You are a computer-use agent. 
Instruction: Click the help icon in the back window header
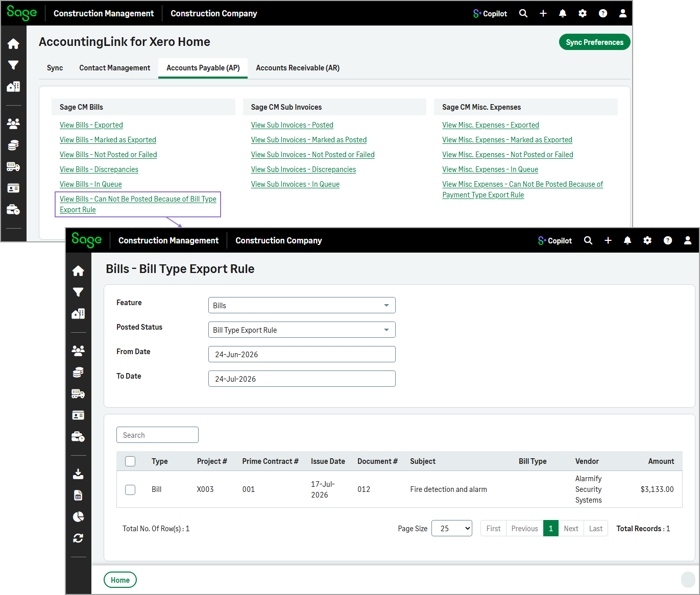(603, 13)
